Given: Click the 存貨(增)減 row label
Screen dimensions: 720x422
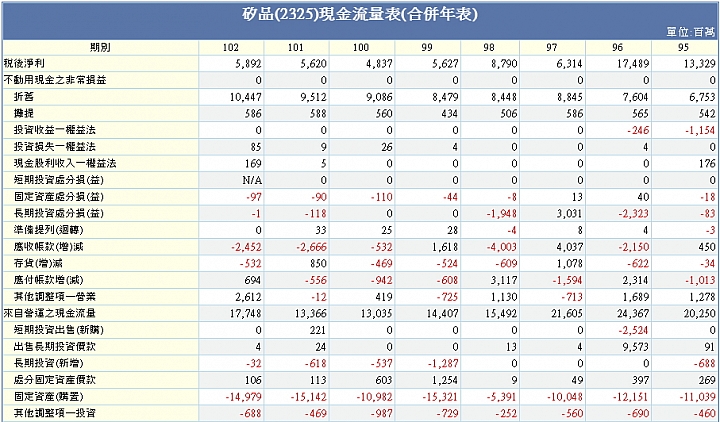Looking at the screenshot, I should (38, 263).
